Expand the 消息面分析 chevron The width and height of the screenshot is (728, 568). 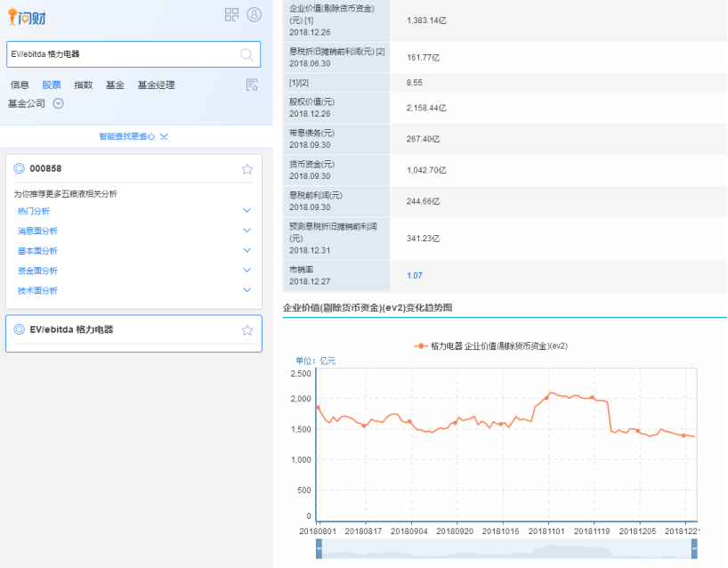pos(247,231)
